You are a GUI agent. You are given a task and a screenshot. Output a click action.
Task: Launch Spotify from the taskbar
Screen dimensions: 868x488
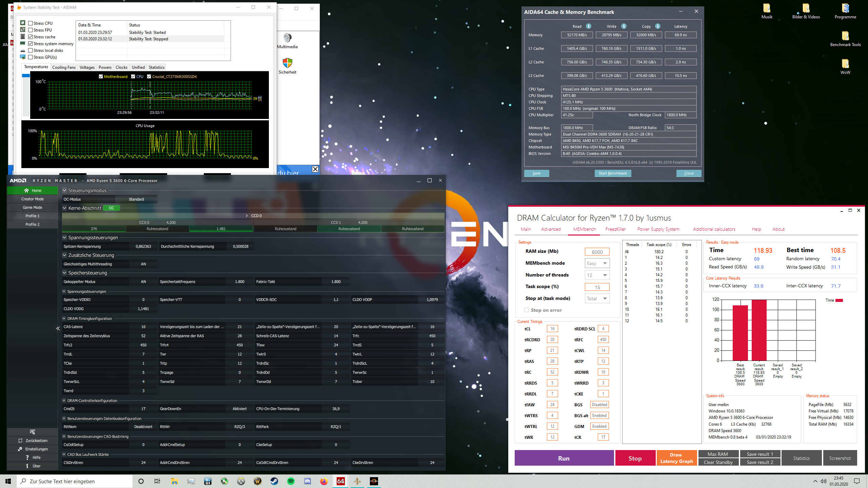[291, 481]
